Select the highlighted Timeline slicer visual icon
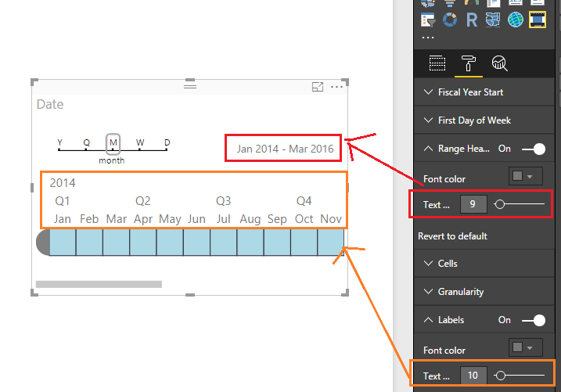The image size is (561, 392). pyautogui.click(x=538, y=20)
